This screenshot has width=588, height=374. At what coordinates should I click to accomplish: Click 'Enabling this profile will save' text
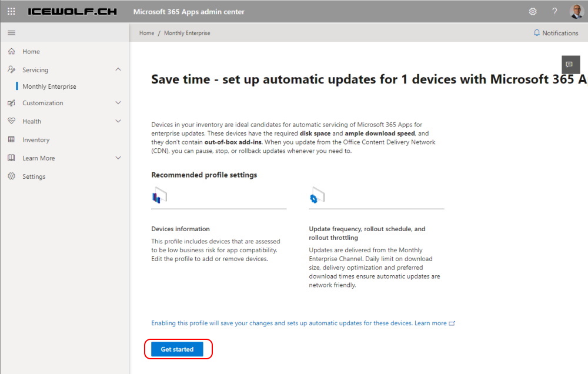[282, 323]
